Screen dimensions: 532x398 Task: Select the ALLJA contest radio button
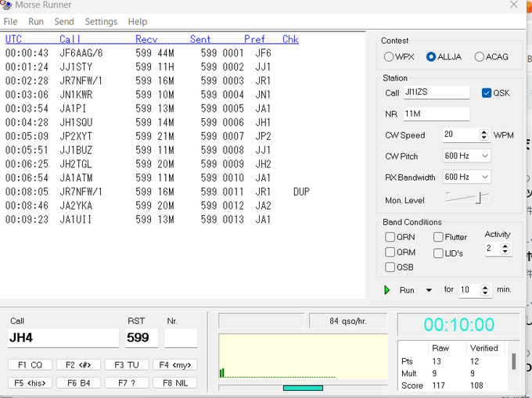pos(431,56)
